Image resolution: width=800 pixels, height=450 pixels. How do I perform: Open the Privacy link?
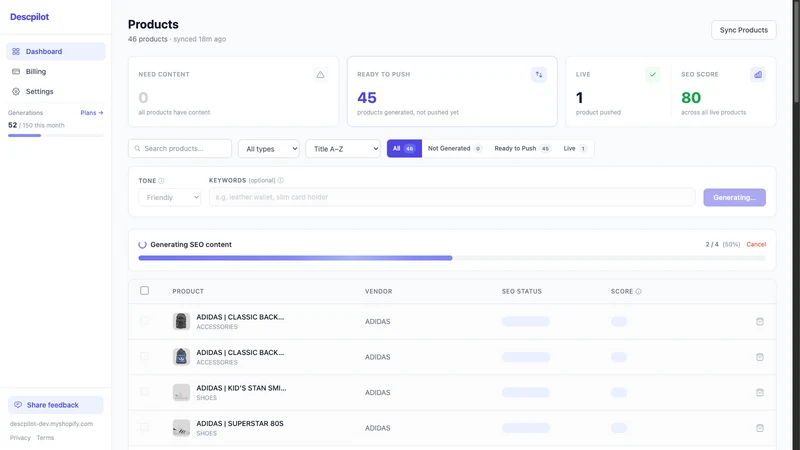[x=20, y=438]
